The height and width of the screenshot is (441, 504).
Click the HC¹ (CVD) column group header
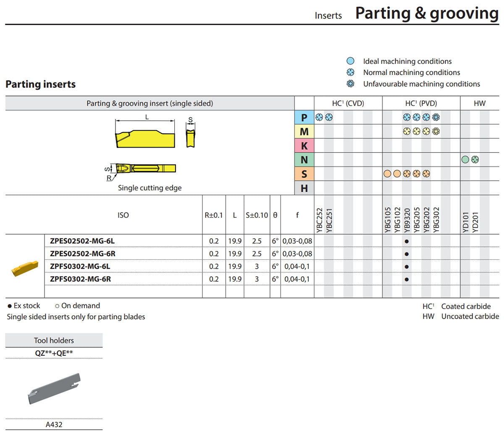[348, 103]
